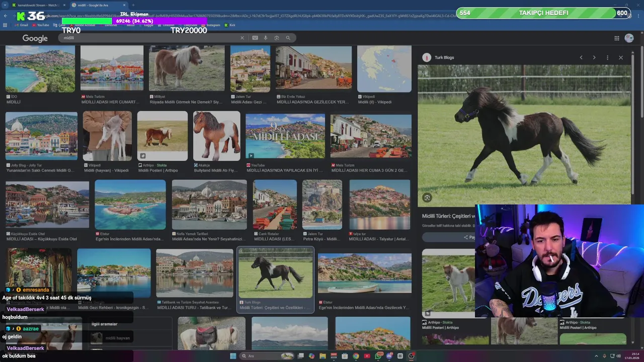This screenshot has width=644, height=362.
Task: Open the taskbar clock and date
Action: [x=631, y=356]
